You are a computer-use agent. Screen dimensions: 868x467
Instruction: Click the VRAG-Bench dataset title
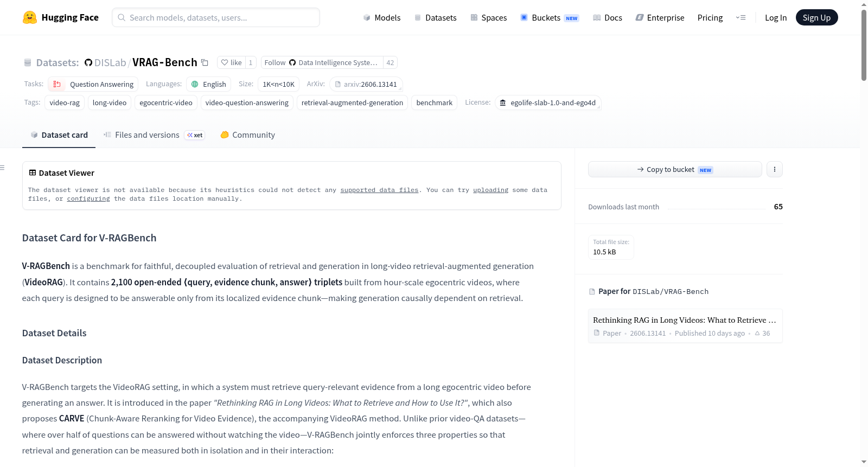(x=165, y=62)
